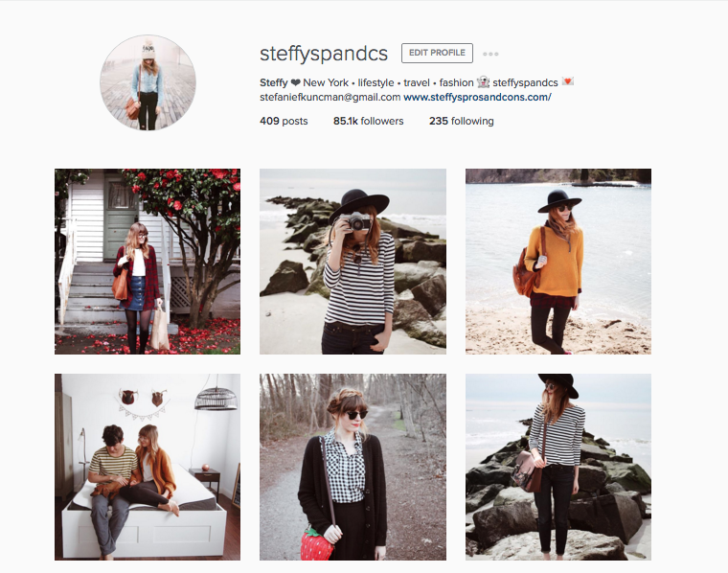Open photo of woman holding camera
The width and height of the screenshot is (728, 573).
coord(353,262)
